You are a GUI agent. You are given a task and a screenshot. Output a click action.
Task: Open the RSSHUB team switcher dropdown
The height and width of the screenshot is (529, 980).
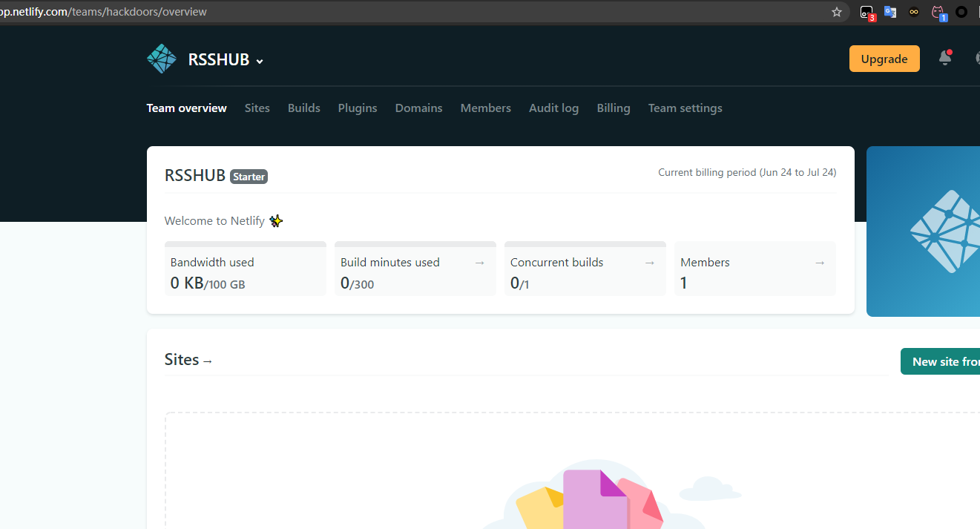(x=226, y=60)
